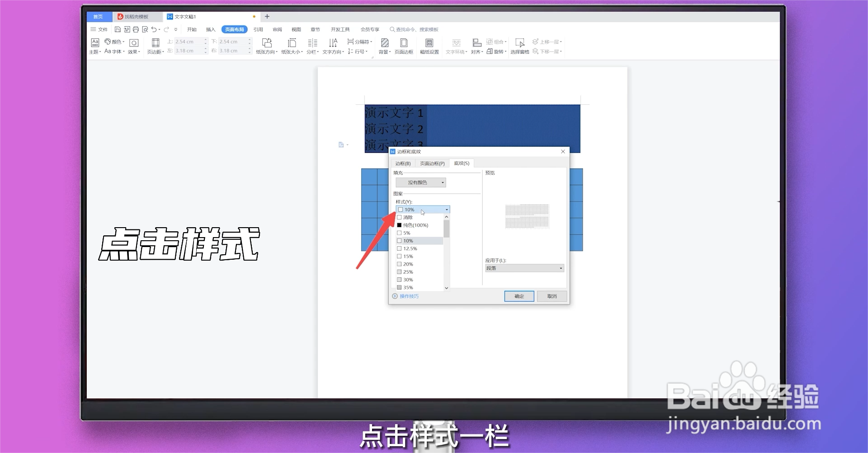Open the Aa 字体 theme fonts dropdown

[114, 51]
